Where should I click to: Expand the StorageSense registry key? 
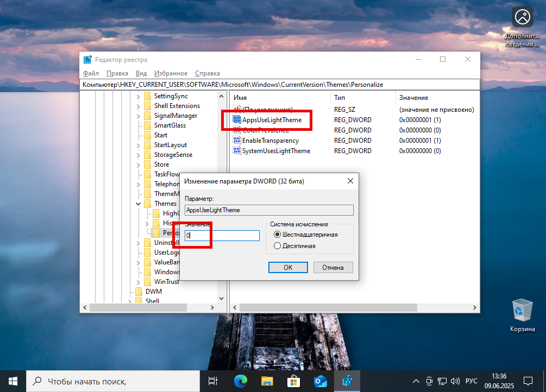pos(139,154)
